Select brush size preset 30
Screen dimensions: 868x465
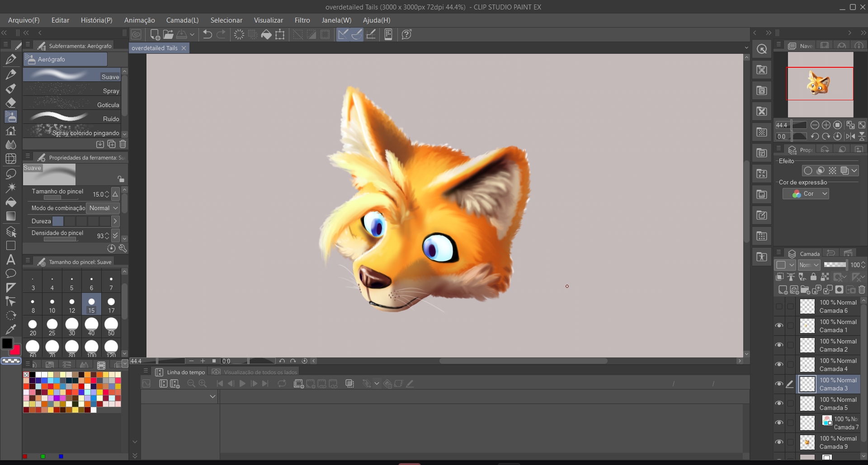pos(72,326)
